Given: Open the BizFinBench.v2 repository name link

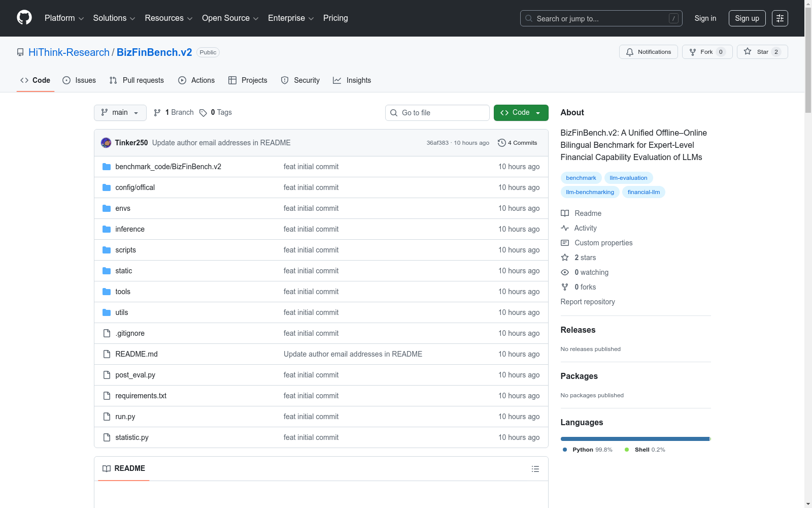Looking at the screenshot, I should tap(154, 52).
